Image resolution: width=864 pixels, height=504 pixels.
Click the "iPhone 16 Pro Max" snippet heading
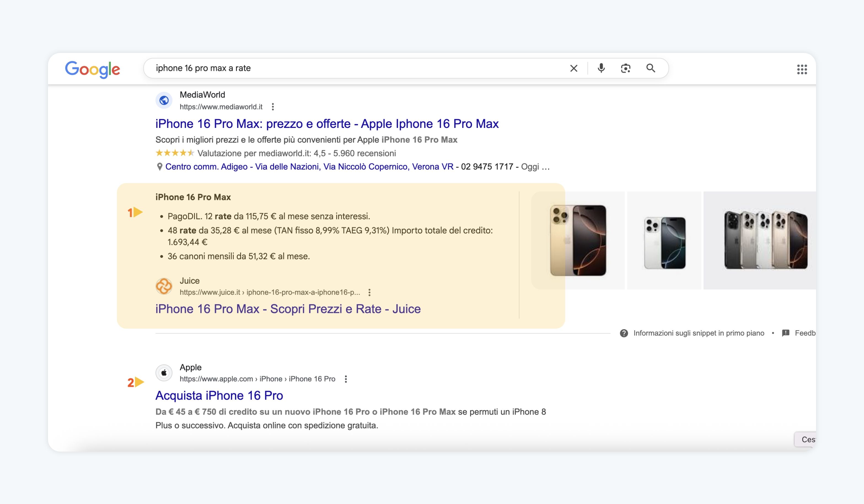193,197
